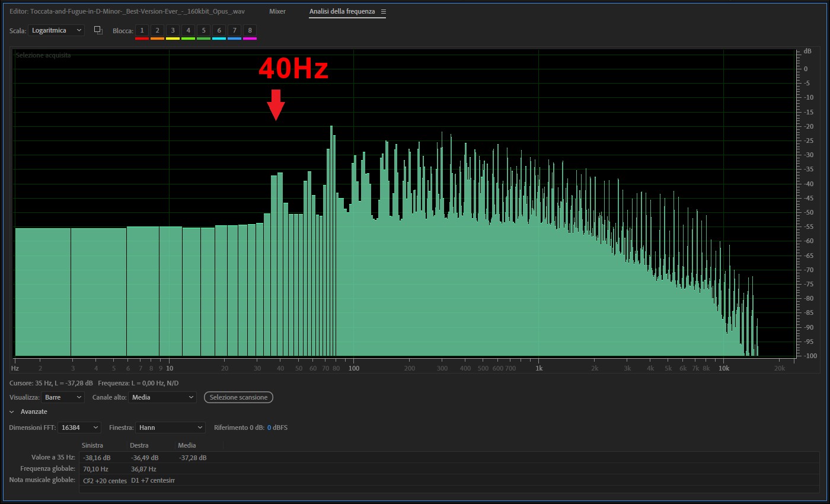Collapse the Avanzate section

(12, 412)
